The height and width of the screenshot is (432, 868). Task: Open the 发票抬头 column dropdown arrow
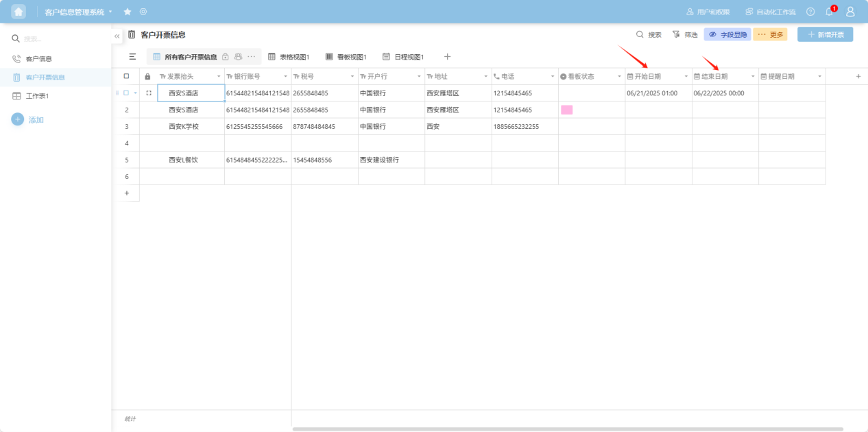pyautogui.click(x=219, y=77)
